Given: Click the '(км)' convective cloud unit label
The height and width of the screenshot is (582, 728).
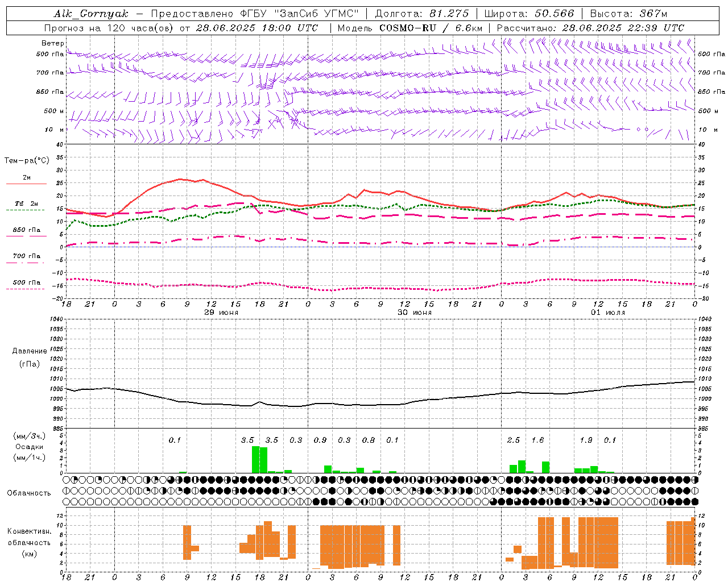Looking at the screenshot, I should [29, 553].
